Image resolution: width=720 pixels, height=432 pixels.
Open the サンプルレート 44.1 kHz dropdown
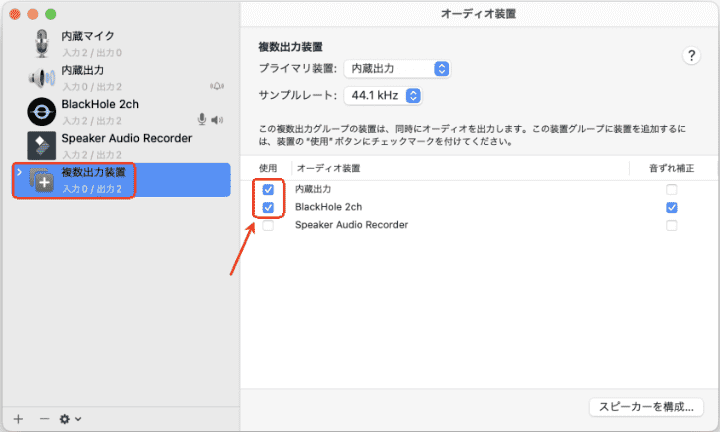tap(383, 96)
